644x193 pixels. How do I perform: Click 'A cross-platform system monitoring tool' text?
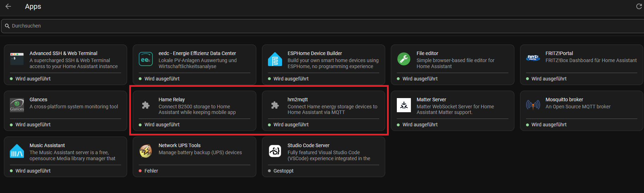tap(74, 107)
